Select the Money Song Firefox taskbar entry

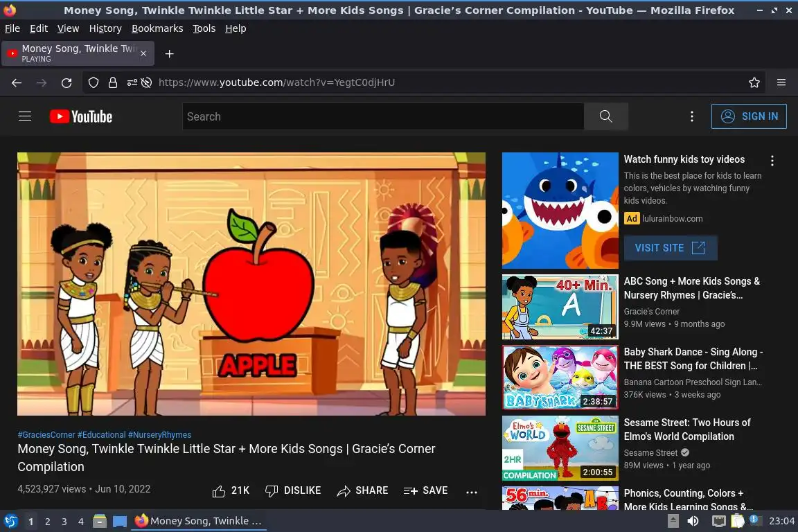point(199,521)
